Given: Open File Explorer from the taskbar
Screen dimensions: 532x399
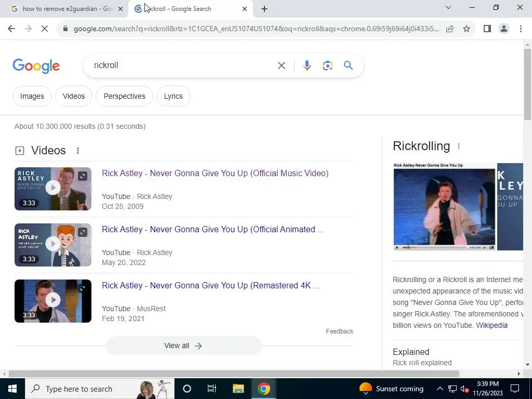Looking at the screenshot, I should point(238,389).
